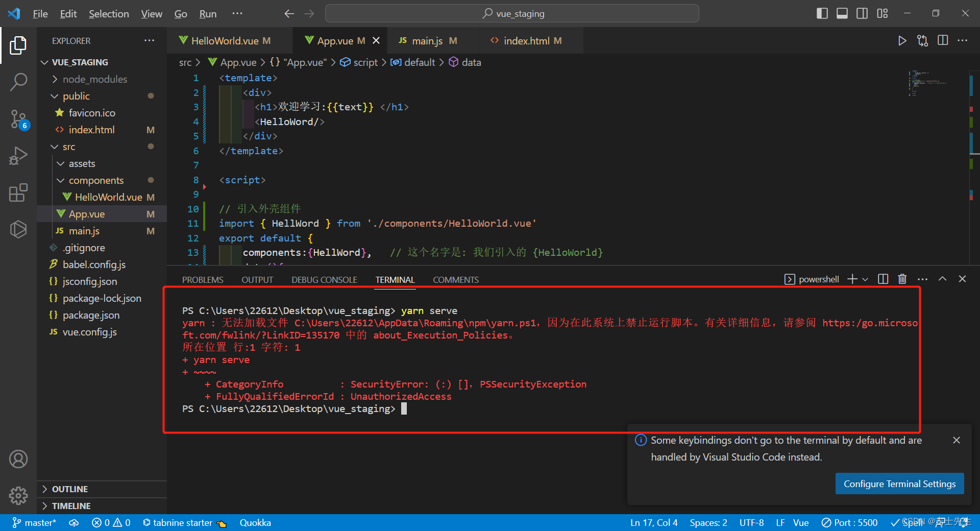Screen dimensions: 980x531
Task: Open terminal panel More Actions ellipsis
Action: coord(922,279)
